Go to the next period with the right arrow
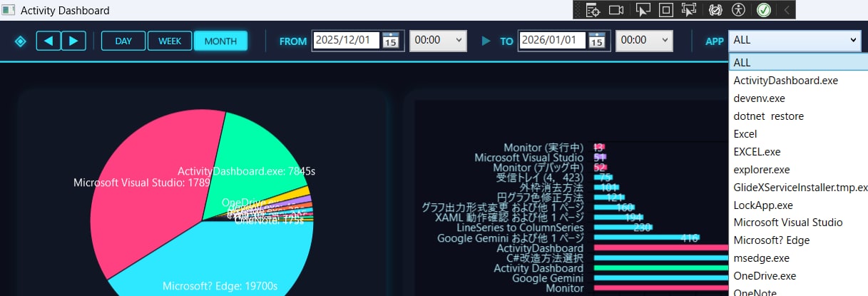Screen dimensions: 868x296 73,41
